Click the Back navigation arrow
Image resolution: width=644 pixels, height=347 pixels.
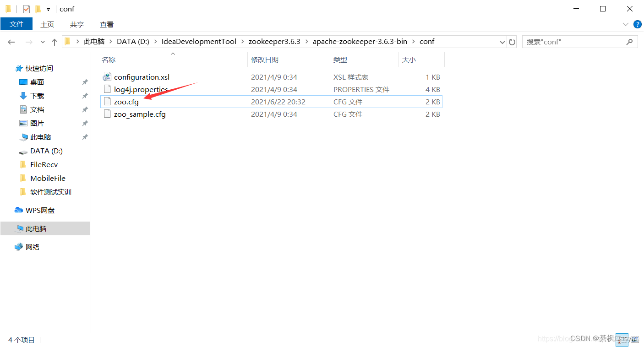[x=11, y=42]
